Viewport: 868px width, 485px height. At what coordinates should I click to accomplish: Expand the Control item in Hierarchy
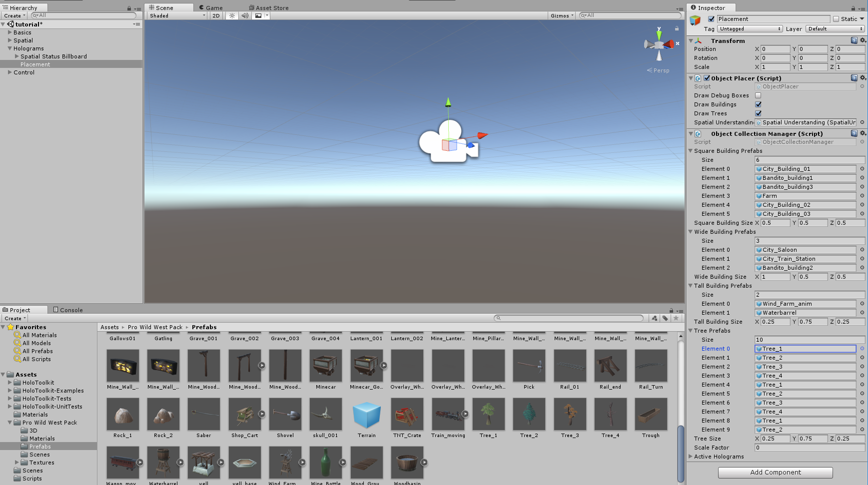tap(9, 72)
